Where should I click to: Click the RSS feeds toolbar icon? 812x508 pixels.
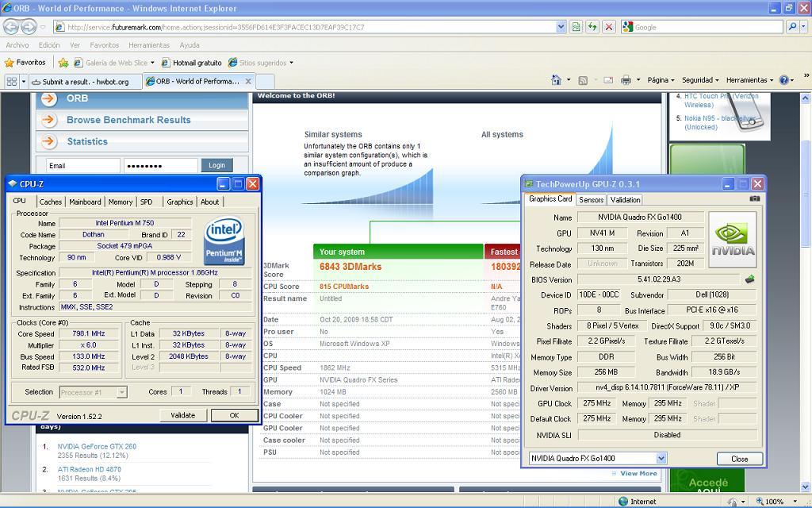tap(583, 80)
